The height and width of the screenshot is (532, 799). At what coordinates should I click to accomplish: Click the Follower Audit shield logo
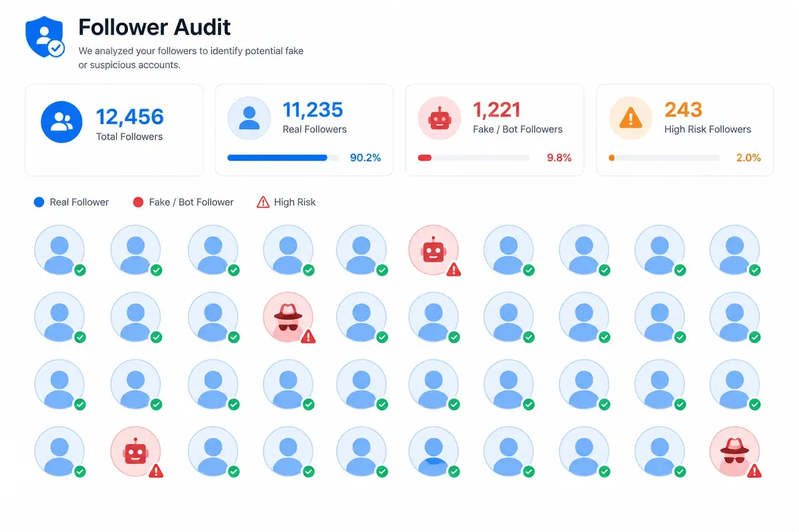click(x=45, y=37)
